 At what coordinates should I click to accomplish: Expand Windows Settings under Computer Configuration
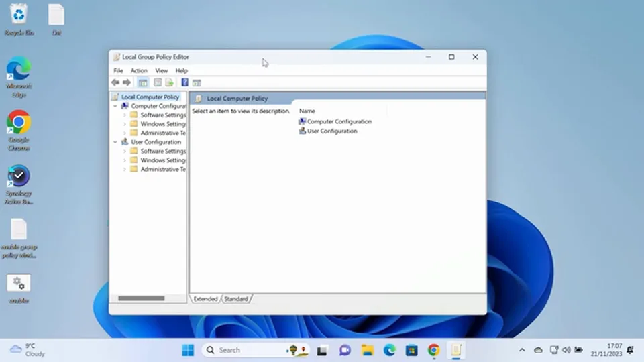click(125, 124)
